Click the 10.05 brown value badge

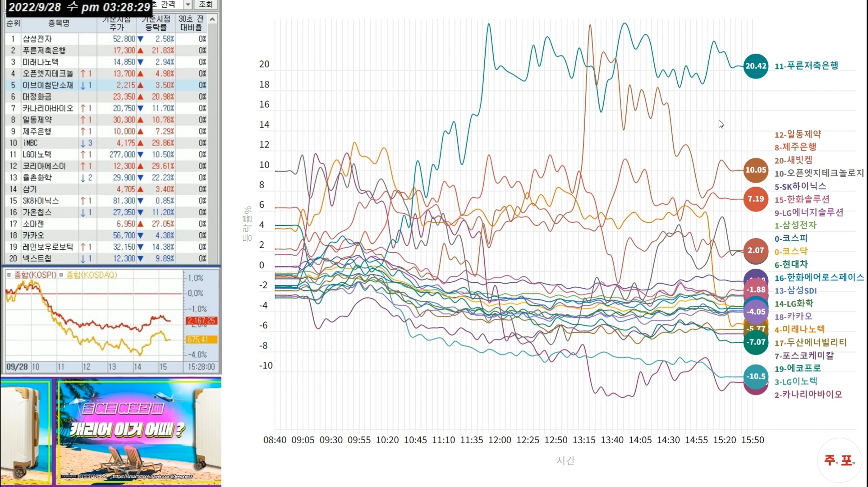[756, 170]
